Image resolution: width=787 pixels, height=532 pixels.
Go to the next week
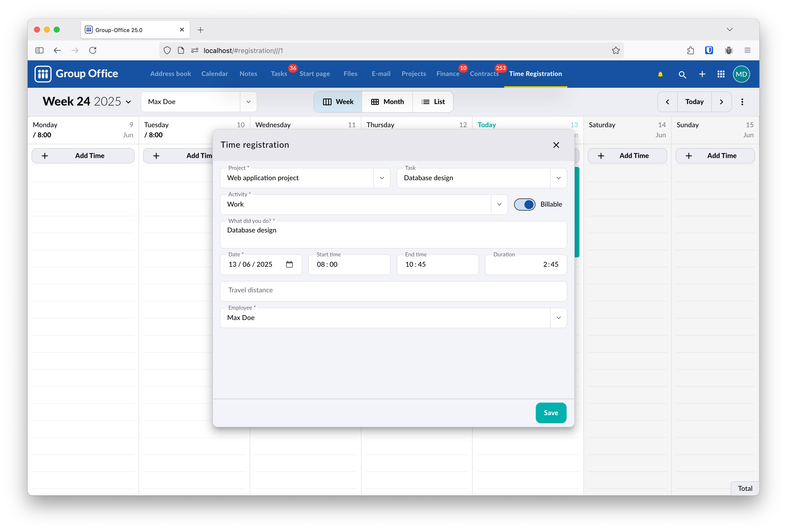721,102
